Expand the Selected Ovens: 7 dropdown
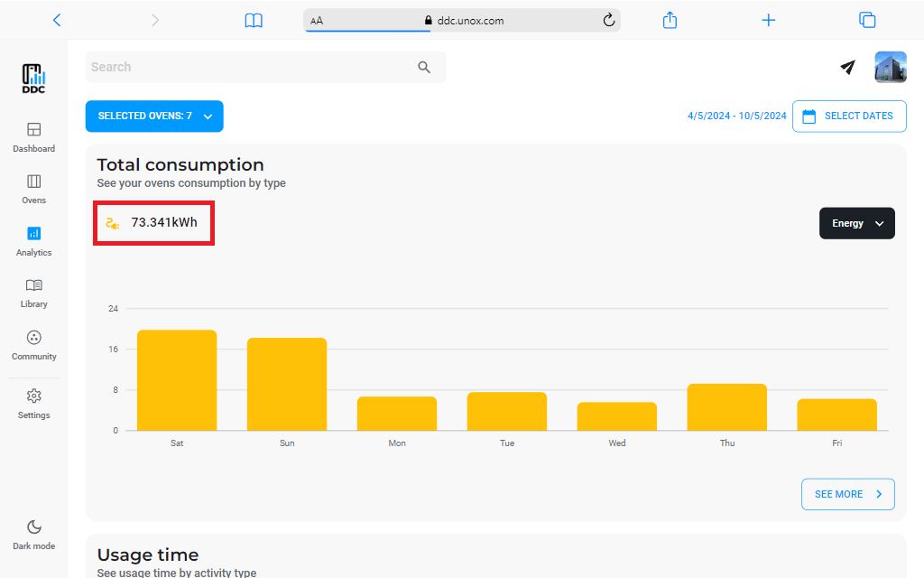The height and width of the screenshot is (578, 924). pos(154,117)
